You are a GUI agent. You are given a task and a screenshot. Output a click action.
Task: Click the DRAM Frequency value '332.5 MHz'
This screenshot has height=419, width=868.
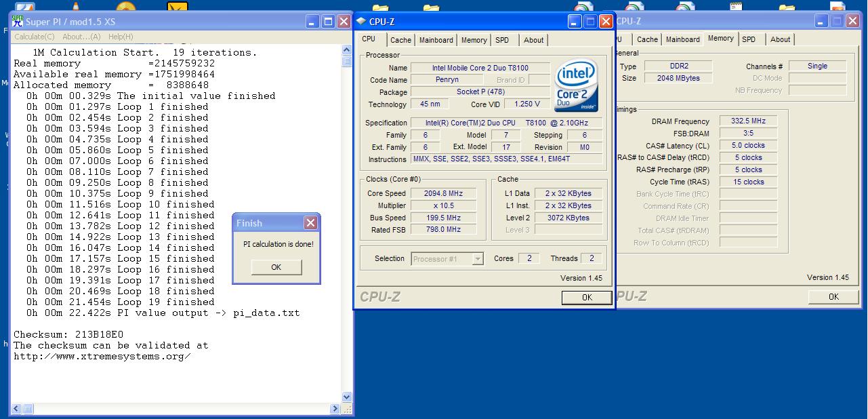[x=748, y=121]
